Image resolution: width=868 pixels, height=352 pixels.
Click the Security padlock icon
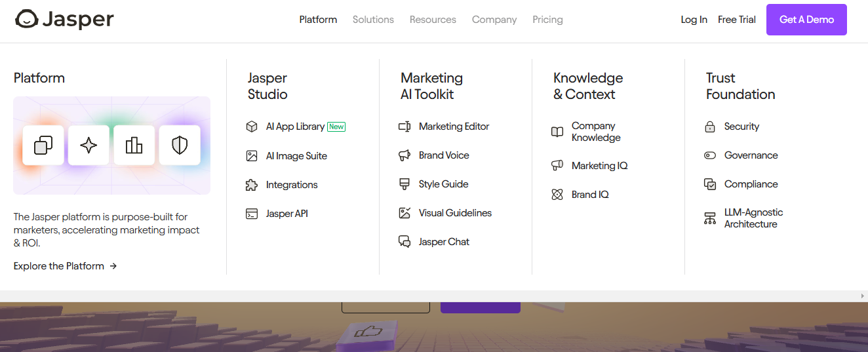pos(709,127)
